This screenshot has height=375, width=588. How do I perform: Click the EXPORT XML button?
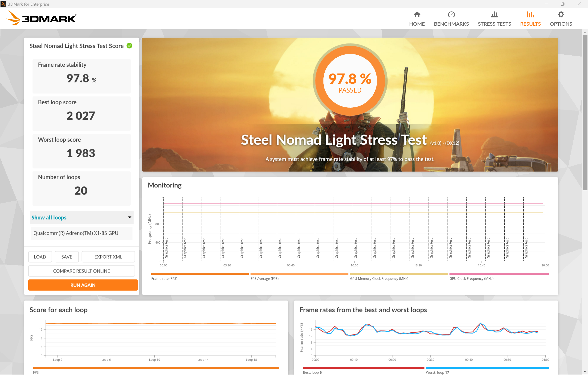pos(108,257)
